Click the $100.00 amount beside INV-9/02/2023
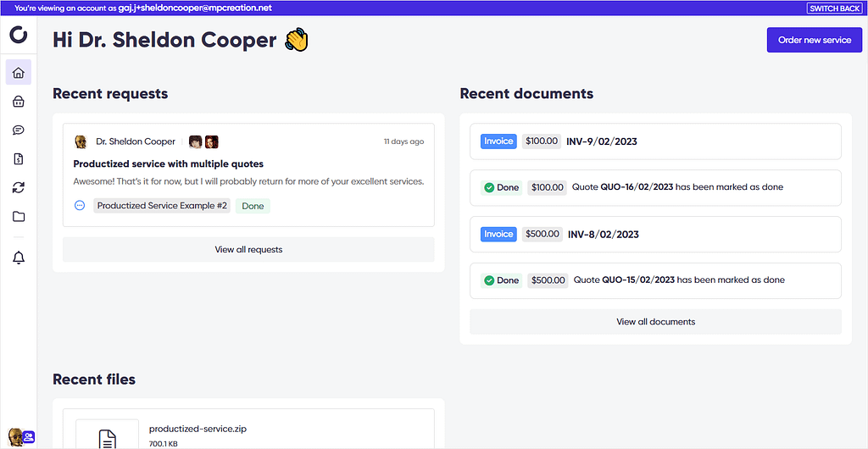Screen dimensions: 868x449 pyautogui.click(x=542, y=141)
